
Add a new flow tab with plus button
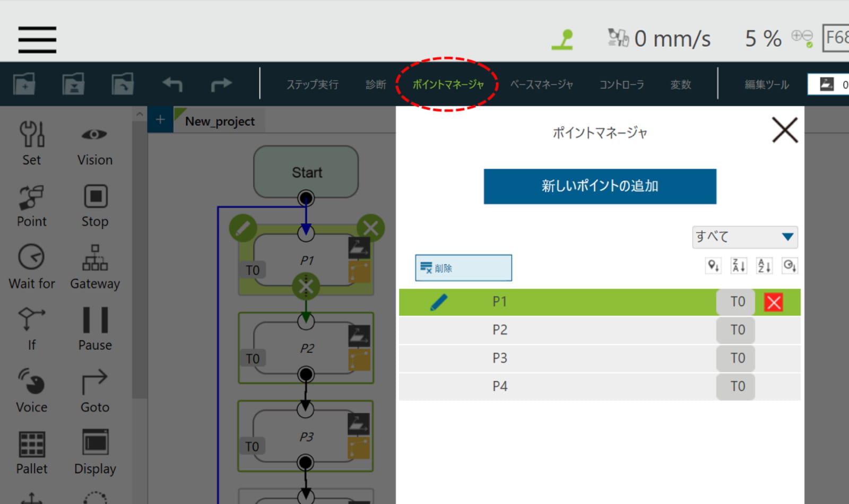160,120
